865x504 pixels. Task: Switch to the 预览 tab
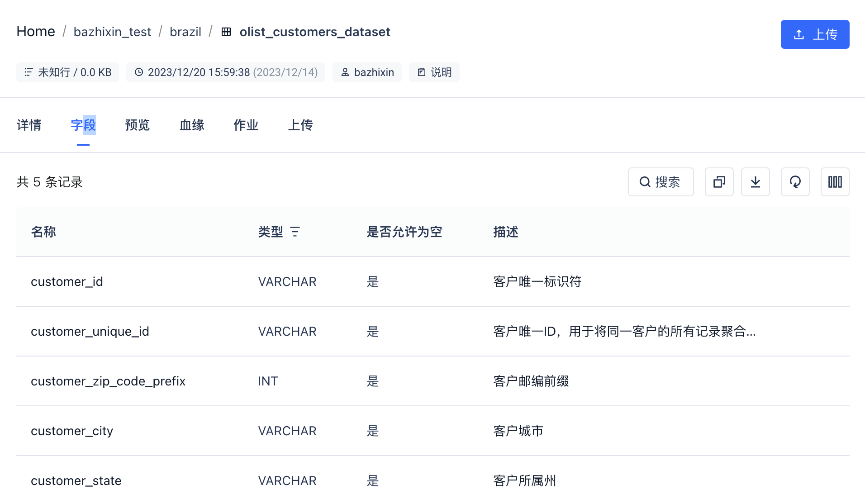click(x=137, y=125)
